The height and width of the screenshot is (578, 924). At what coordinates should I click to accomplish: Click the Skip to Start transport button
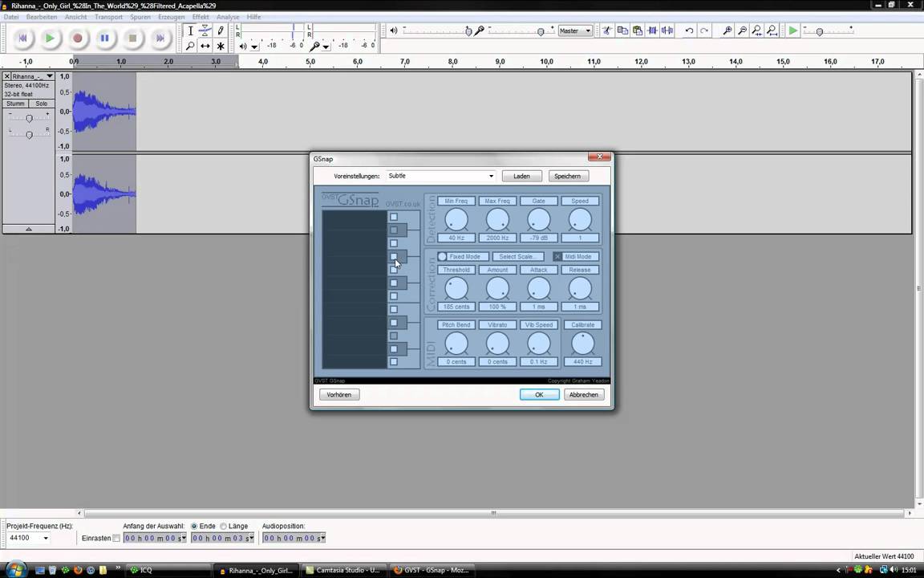[23, 38]
